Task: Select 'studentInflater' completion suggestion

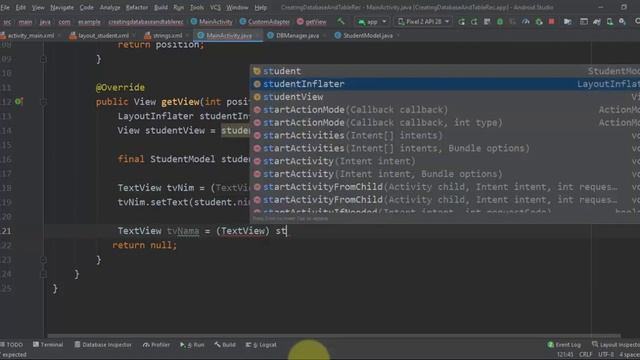Action: click(x=445, y=84)
